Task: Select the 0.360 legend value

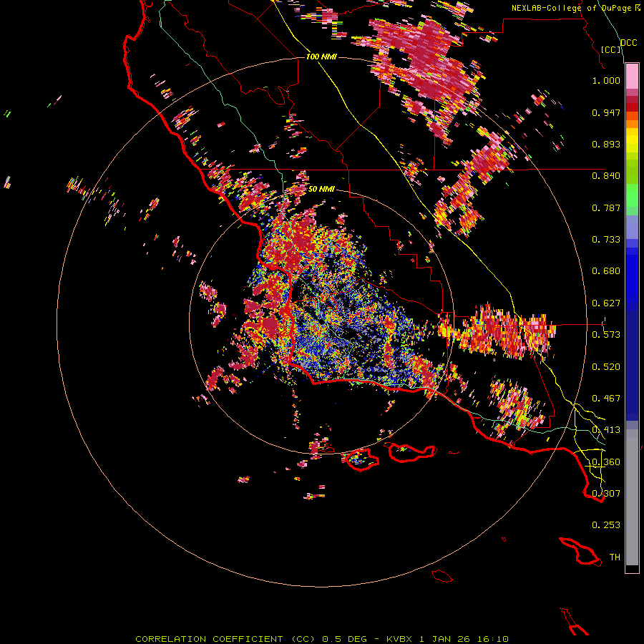Action: tap(606, 462)
